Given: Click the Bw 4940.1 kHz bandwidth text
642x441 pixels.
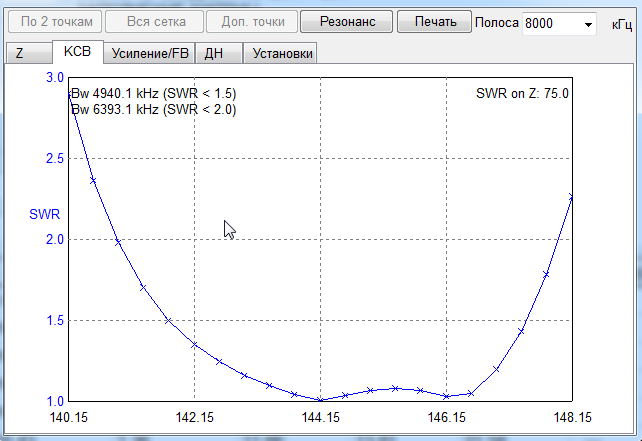Looking at the screenshot, I should pos(153,93).
